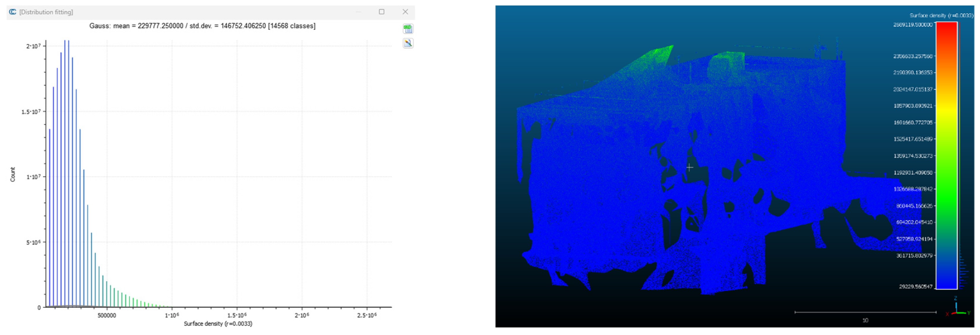Screen dimensions: 980x335
Task: Maximize the Distribution fitting window
Action: [381, 12]
